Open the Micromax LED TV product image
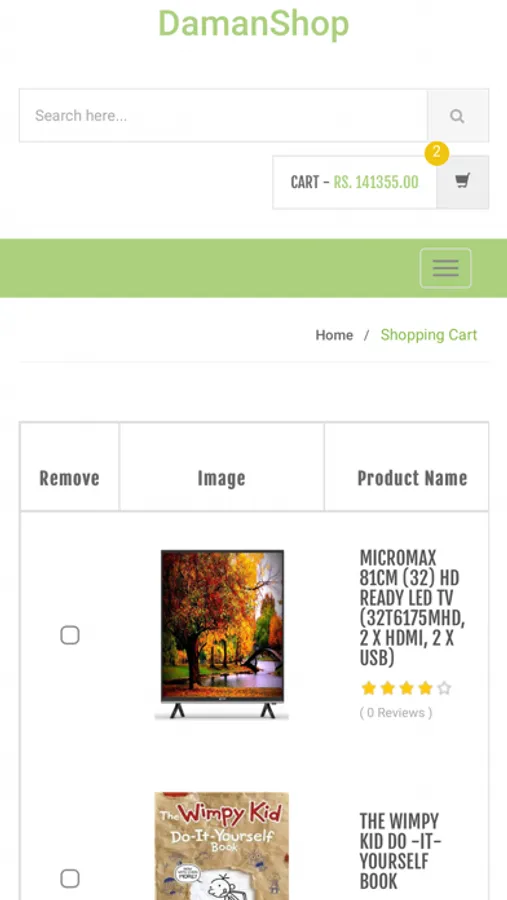507x900 pixels. coord(222,634)
